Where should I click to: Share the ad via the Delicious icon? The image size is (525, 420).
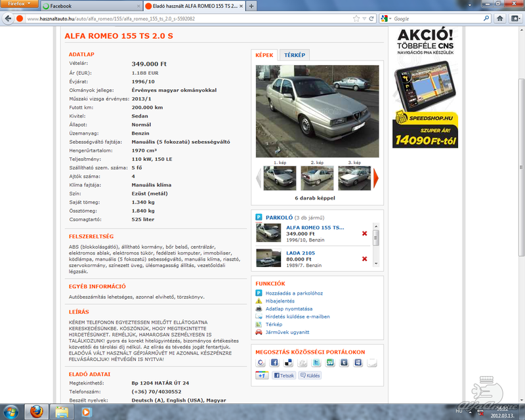click(x=288, y=362)
